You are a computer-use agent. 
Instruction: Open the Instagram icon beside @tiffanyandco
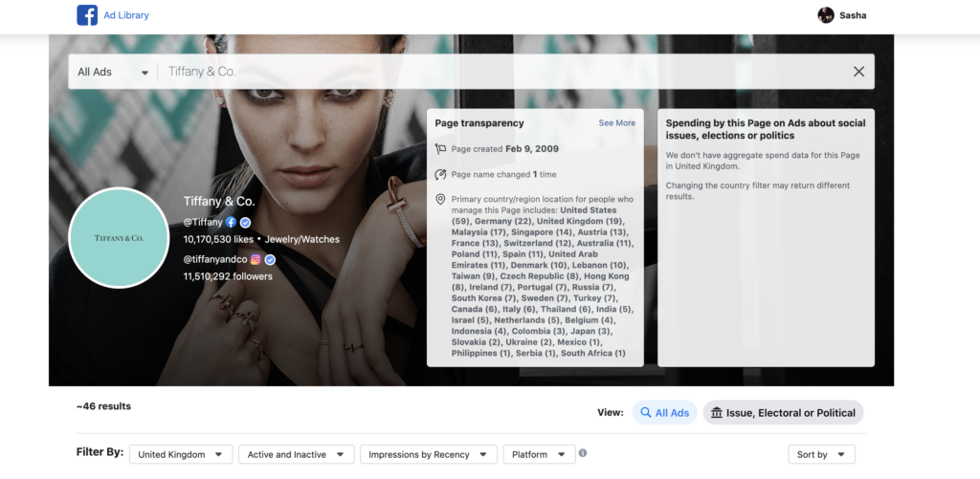[256, 259]
